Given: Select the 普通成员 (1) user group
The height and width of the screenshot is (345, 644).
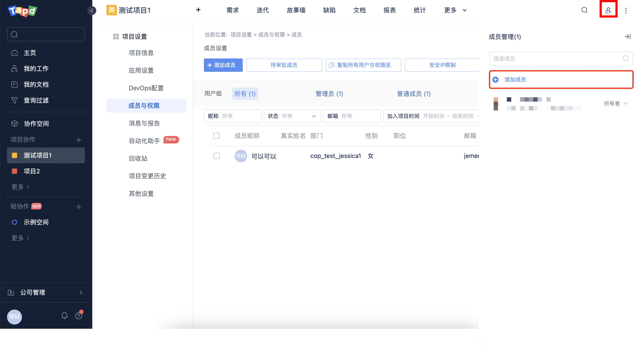Looking at the screenshot, I should (414, 94).
